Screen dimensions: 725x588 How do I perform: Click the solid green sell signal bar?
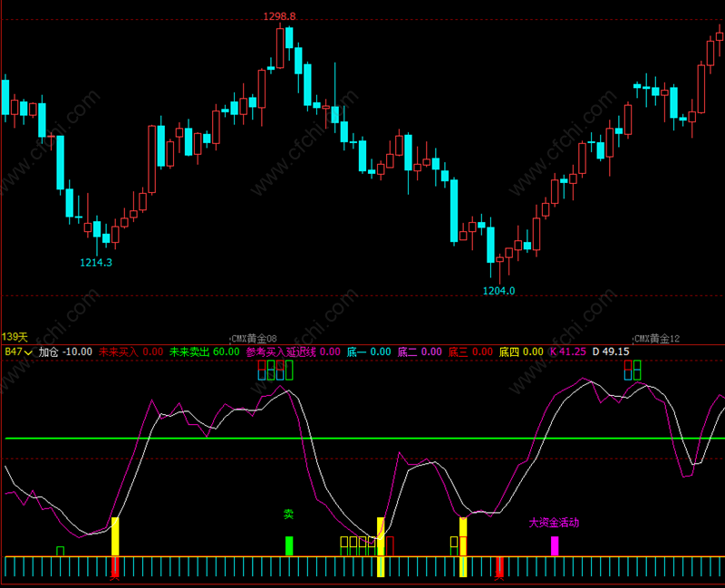(x=289, y=546)
